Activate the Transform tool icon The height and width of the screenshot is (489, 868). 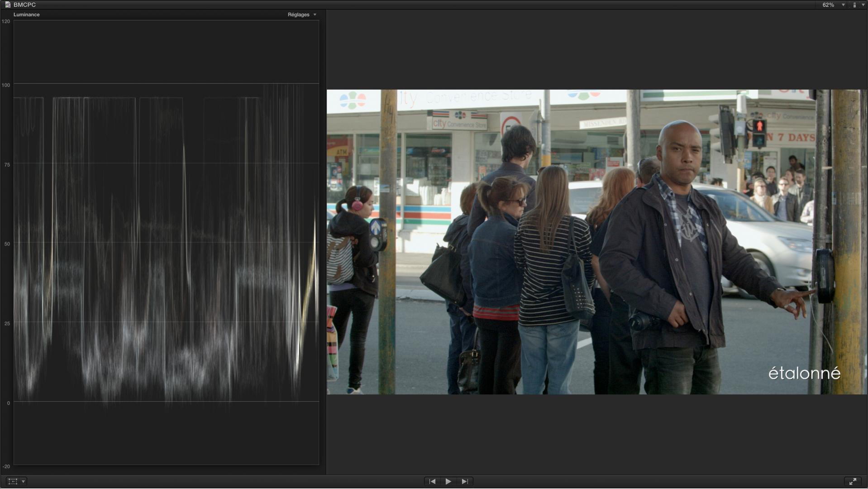pos(13,481)
